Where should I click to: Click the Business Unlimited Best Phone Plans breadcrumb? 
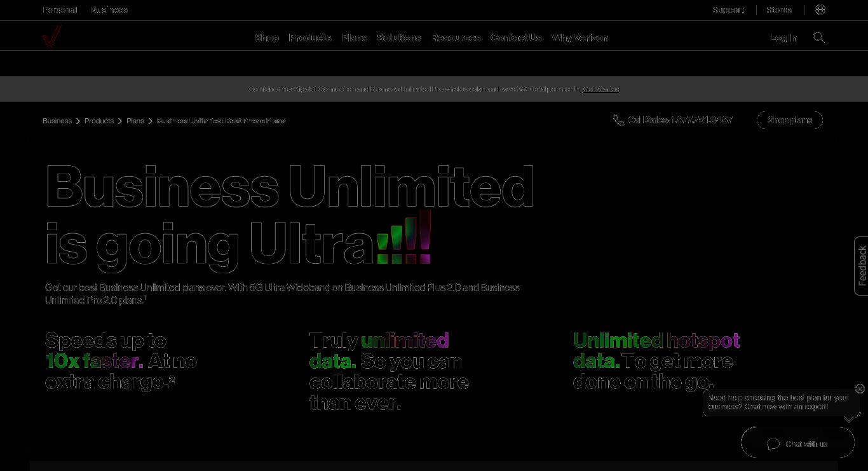pyautogui.click(x=221, y=121)
